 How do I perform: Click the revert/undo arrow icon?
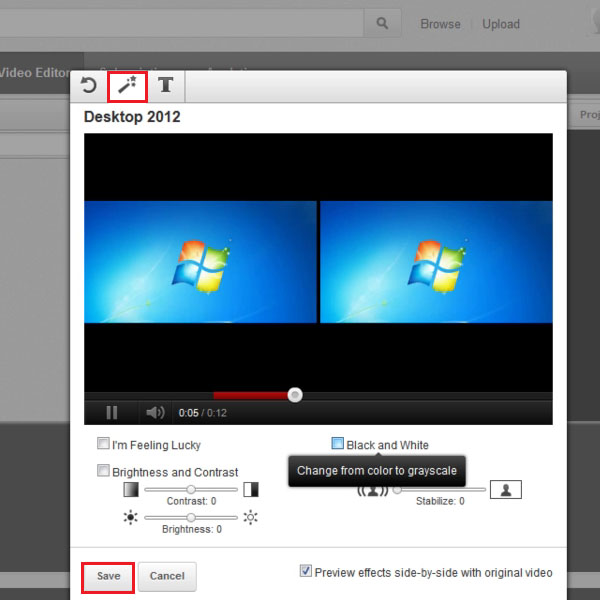pos(89,85)
